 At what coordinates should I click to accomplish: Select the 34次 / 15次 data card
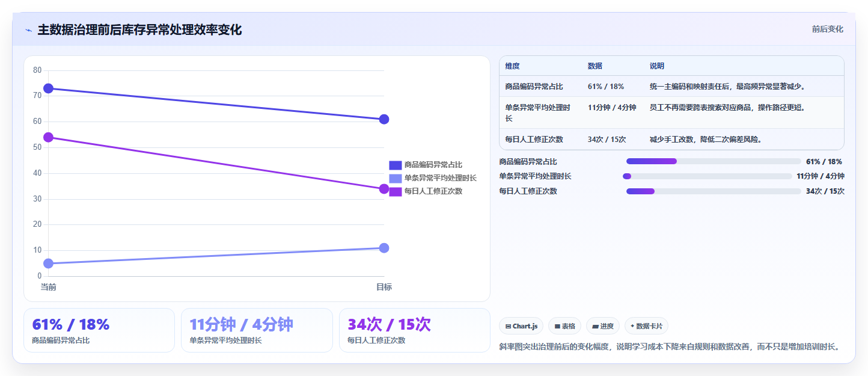pyautogui.click(x=415, y=330)
